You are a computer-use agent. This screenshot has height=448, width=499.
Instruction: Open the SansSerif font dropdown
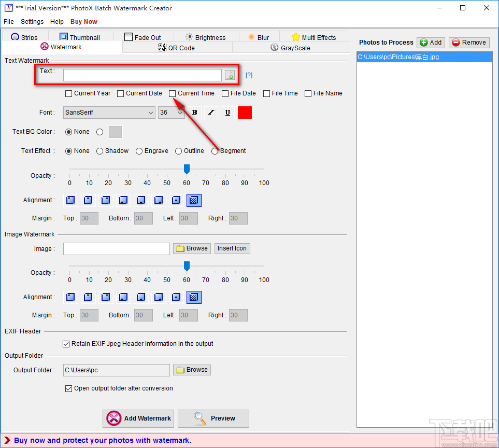tap(109, 113)
